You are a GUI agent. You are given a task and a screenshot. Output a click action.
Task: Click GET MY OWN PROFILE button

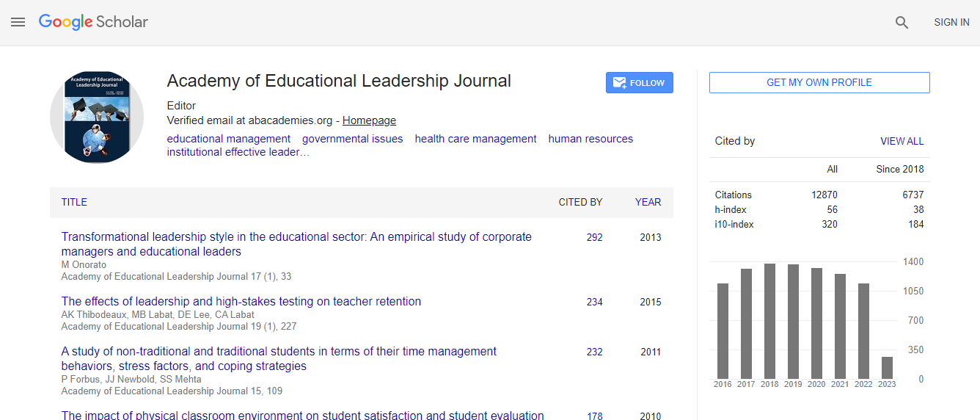pyautogui.click(x=819, y=83)
